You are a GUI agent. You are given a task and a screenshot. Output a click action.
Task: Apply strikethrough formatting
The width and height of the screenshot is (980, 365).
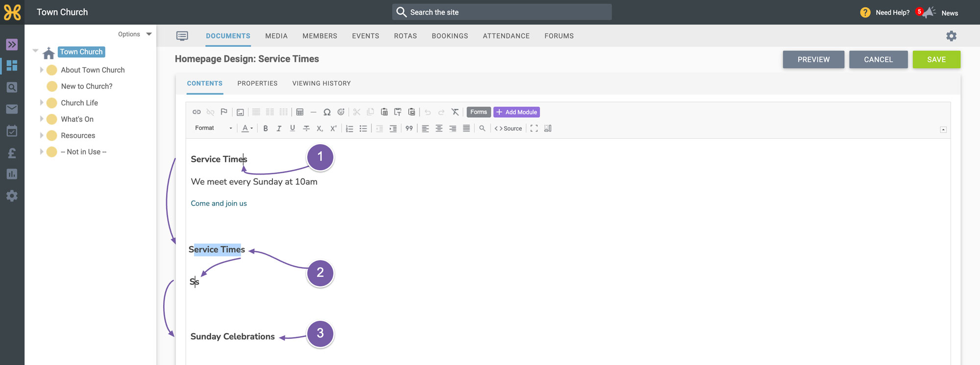click(306, 129)
